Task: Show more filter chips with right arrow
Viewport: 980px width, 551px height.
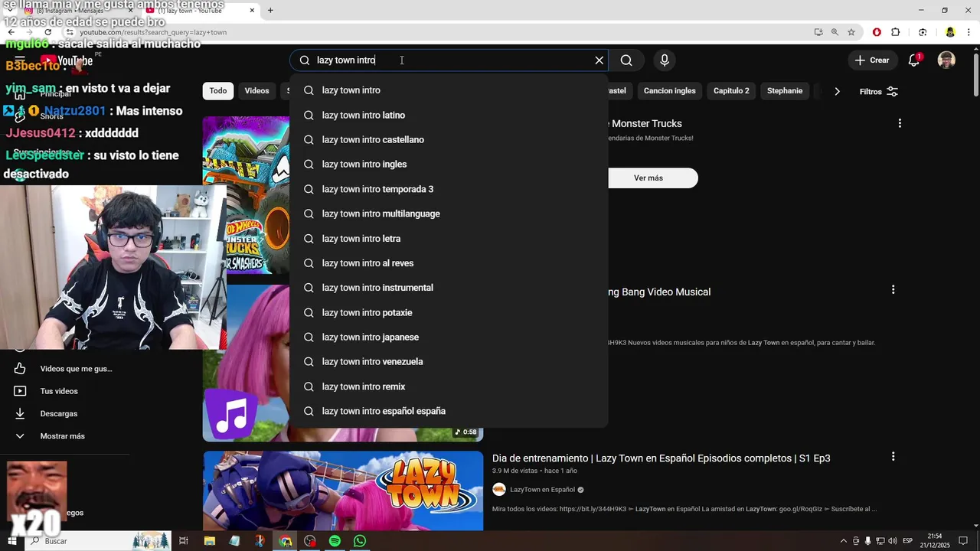Action: tap(837, 91)
